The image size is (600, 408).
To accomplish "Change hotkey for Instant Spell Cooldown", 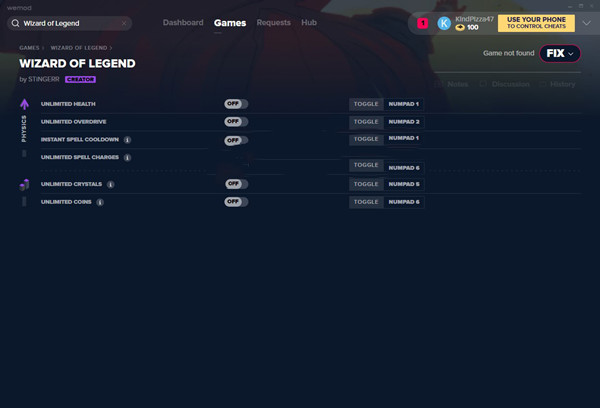I will click(404, 138).
